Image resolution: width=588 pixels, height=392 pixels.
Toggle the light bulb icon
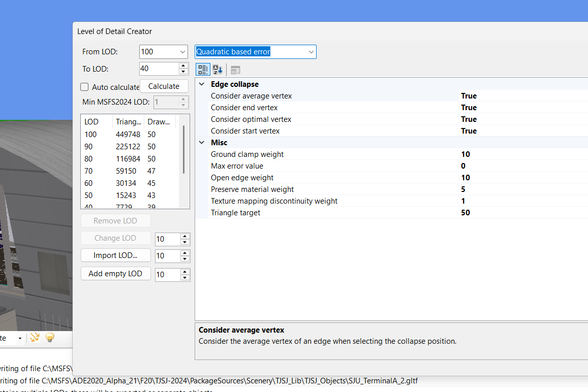point(50,337)
